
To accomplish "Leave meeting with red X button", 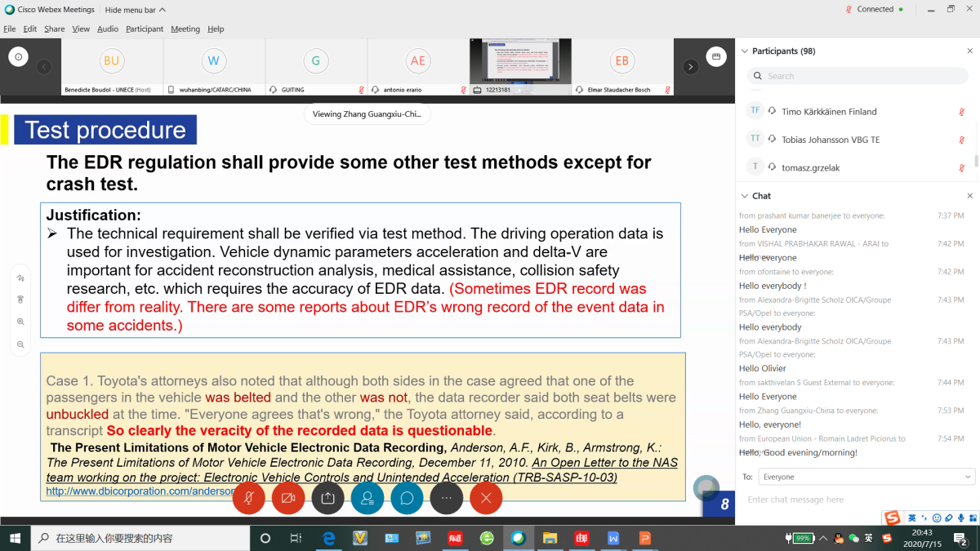I will click(x=486, y=498).
